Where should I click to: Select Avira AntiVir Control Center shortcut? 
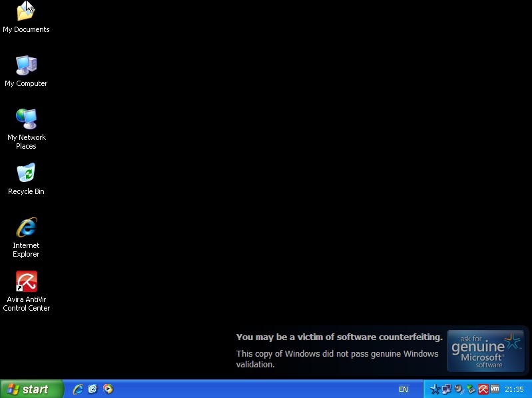(x=26, y=291)
